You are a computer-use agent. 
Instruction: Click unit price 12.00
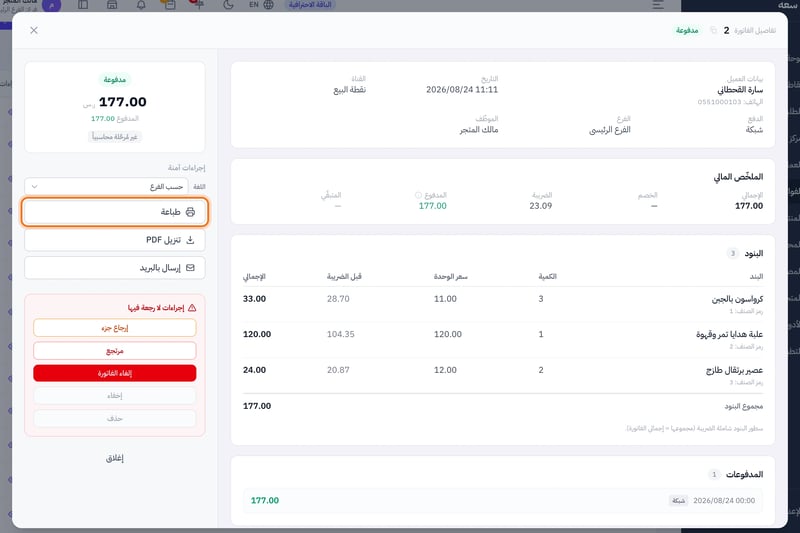point(445,370)
